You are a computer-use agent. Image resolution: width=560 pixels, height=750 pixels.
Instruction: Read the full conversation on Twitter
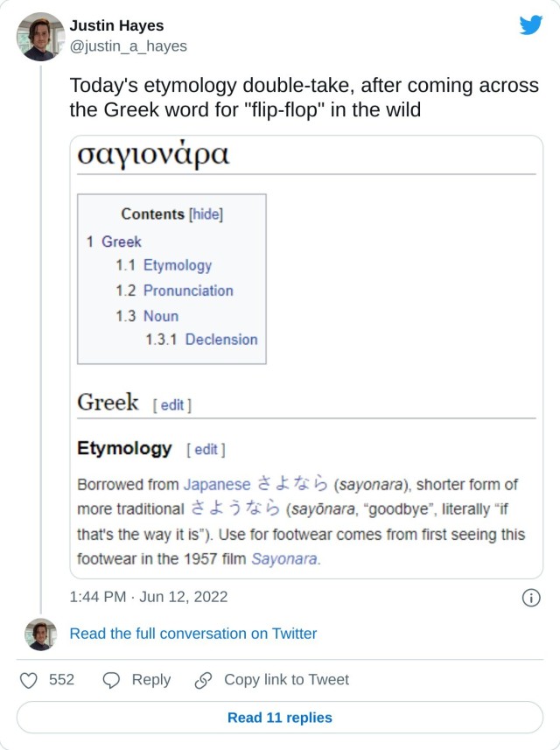pos(194,634)
